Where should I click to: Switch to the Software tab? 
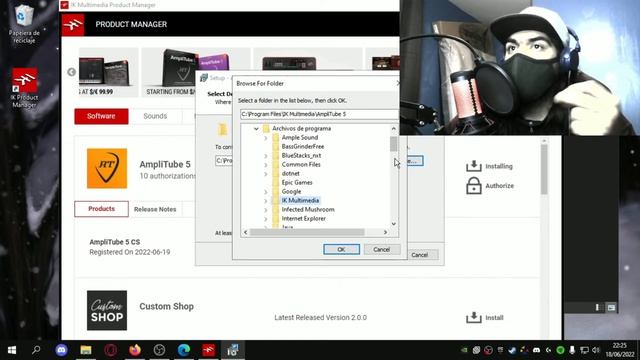pyautogui.click(x=101, y=116)
